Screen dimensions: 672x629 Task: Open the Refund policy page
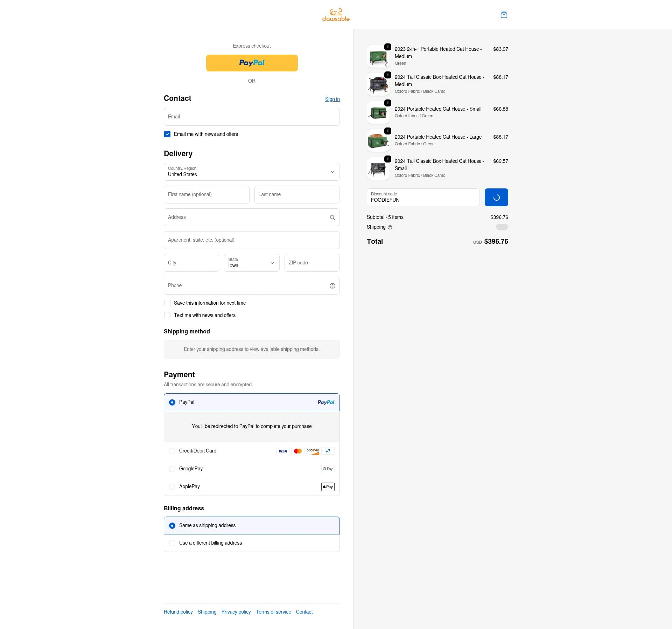[178, 612]
